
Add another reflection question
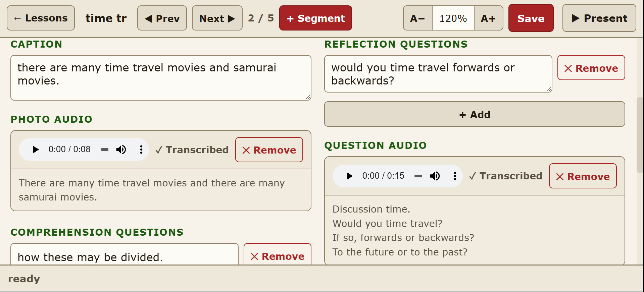tap(475, 114)
